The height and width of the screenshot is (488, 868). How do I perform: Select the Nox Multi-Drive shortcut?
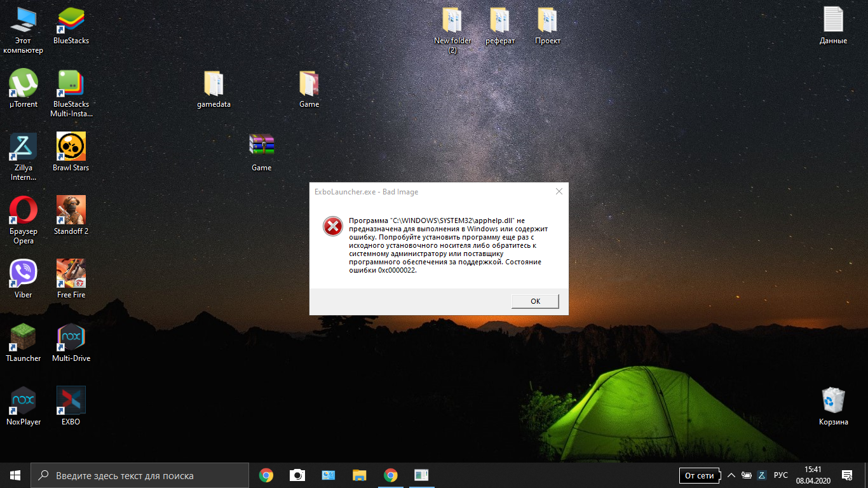click(71, 343)
